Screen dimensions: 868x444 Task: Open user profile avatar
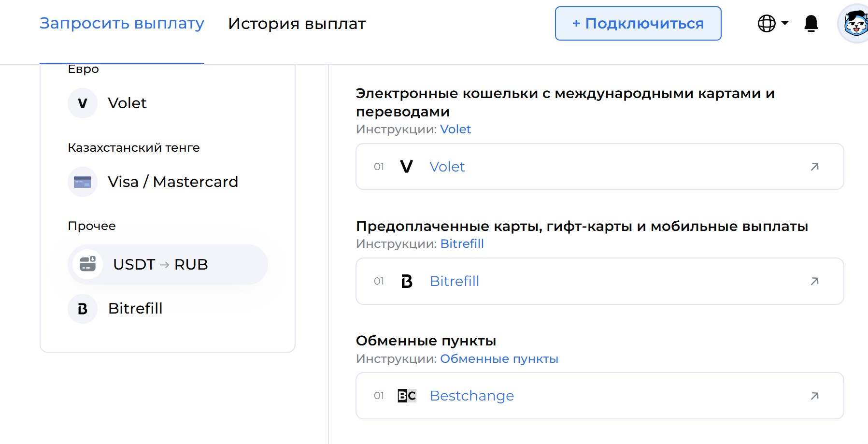tap(855, 24)
